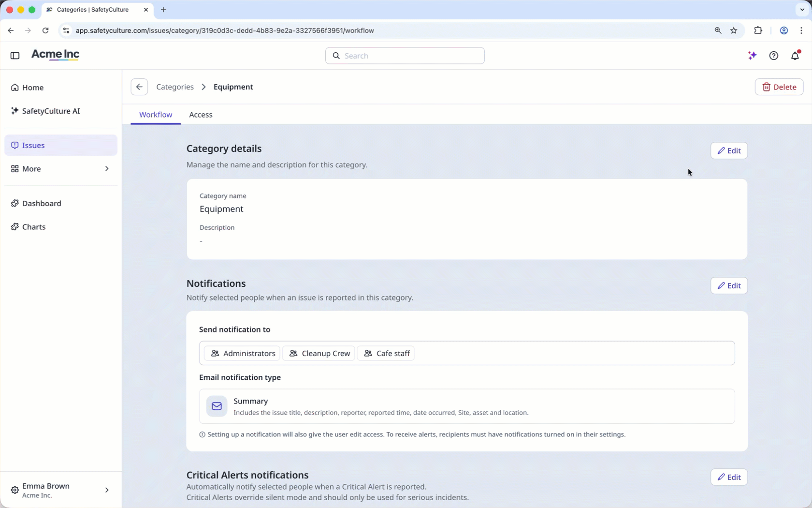The width and height of the screenshot is (812, 508).
Task: Close the Categories browser tab
Action: click(146, 10)
